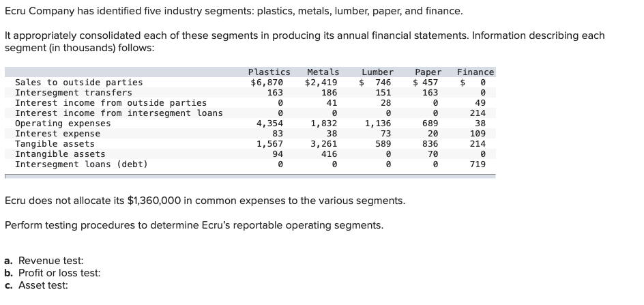
Task: Click the Metals column header
Action: (323, 72)
